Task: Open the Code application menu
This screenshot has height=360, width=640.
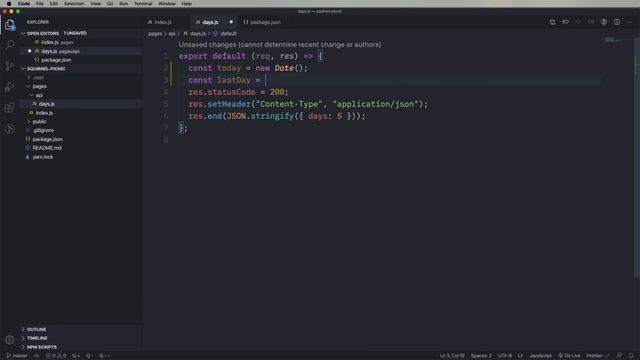Action: coord(24,4)
